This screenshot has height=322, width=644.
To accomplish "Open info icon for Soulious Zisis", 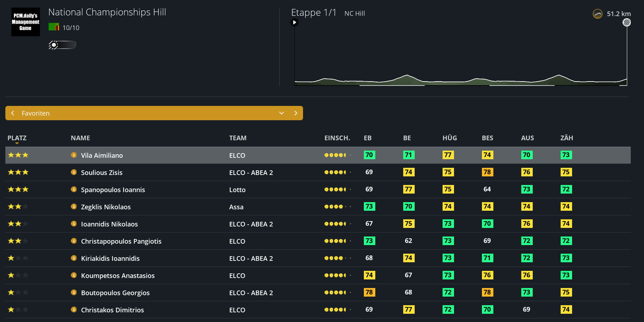I will tap(74, 172).
